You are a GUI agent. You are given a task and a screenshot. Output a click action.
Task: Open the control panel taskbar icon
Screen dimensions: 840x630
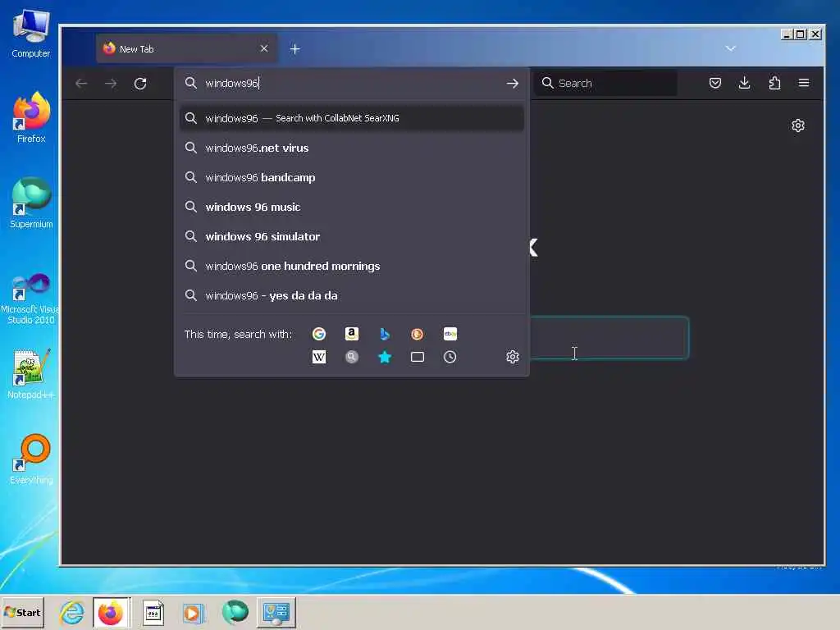point(276,612)
